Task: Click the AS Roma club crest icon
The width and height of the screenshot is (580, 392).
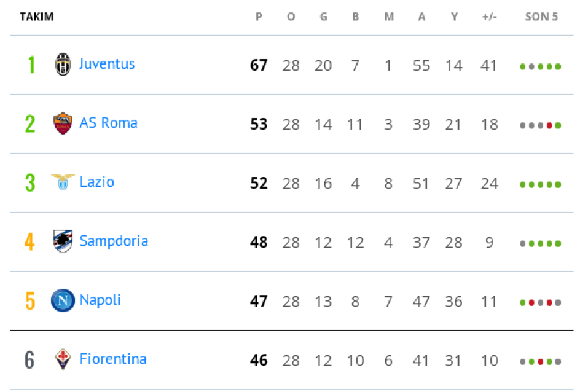Action: [63, 123]
